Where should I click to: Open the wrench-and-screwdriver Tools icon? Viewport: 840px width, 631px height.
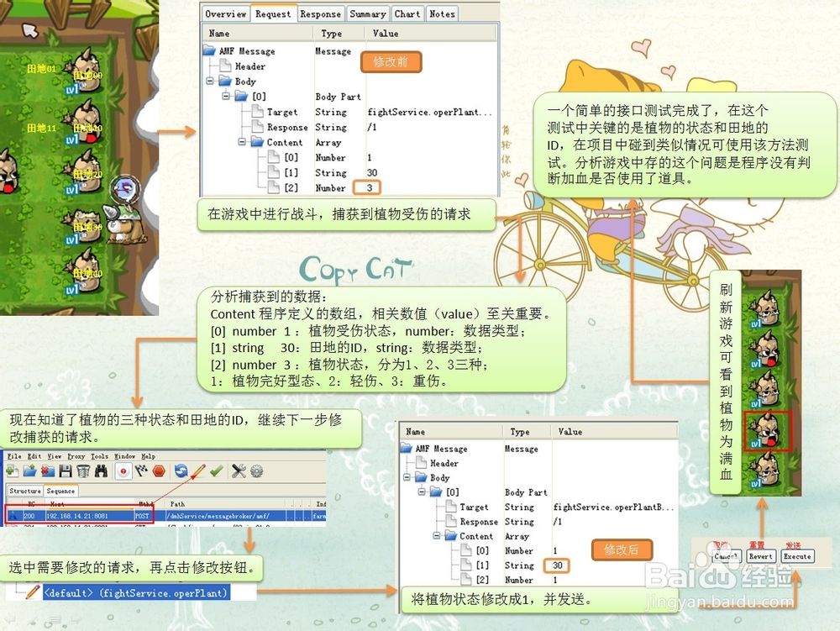pyautogui.click(x=239, y=471)
